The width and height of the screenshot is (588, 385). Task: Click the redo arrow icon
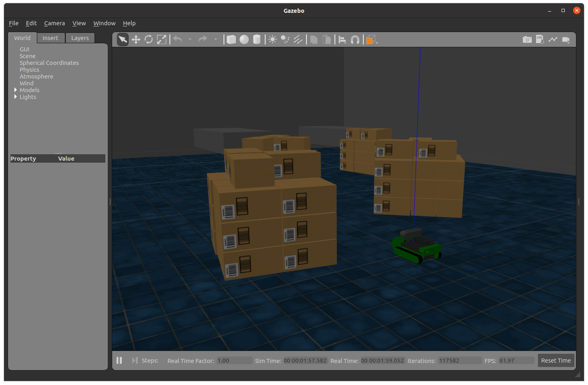203,39
